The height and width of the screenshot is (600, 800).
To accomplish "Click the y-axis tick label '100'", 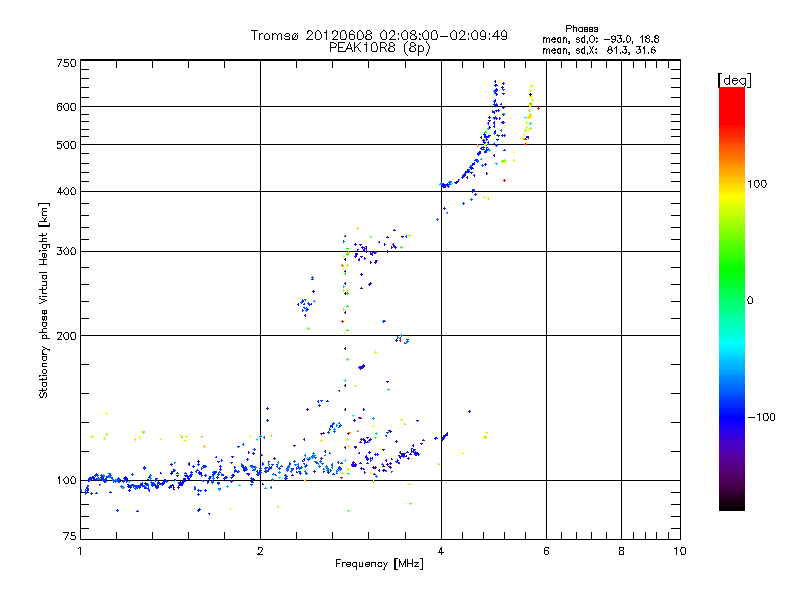I will [66, 481].
